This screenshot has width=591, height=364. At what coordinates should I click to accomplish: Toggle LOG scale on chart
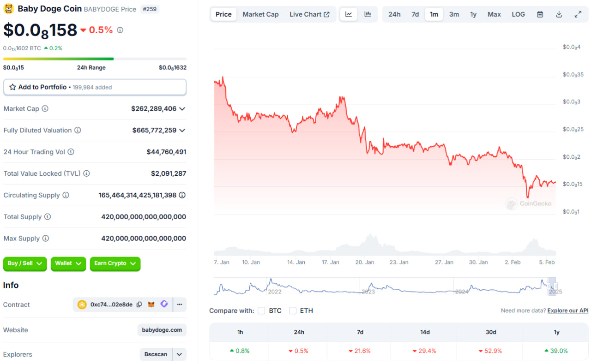[519, 14]
